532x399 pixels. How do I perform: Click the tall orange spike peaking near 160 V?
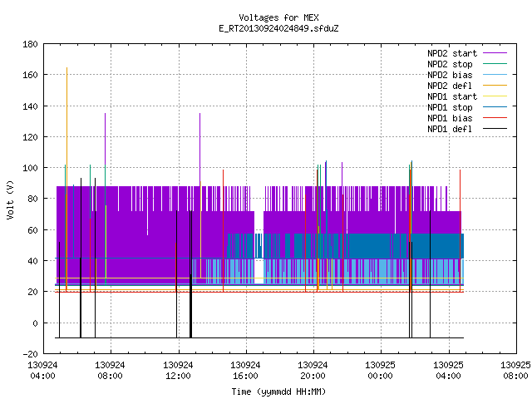(66, 176)
